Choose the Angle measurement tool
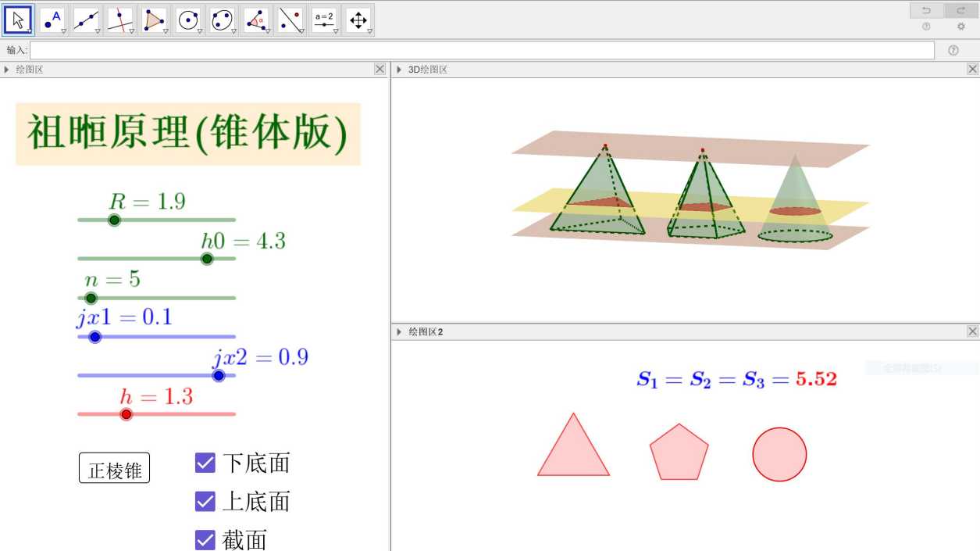The image size is (980, 551). (255, 20)
